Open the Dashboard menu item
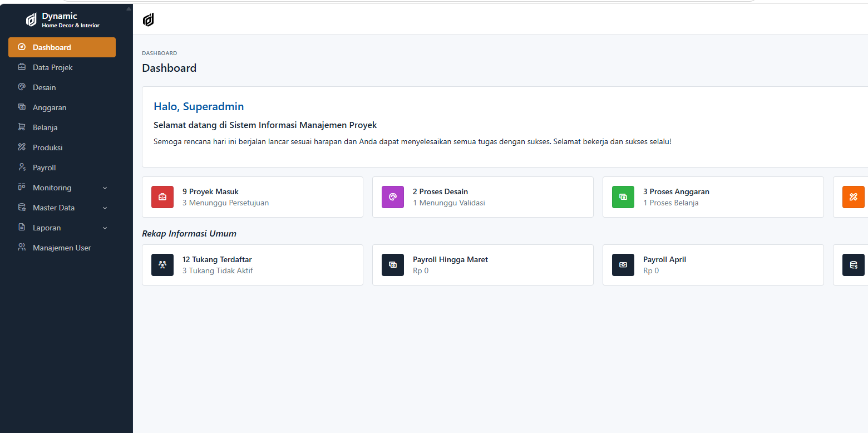Screen dimensions: 868x433 click(62, 47)
